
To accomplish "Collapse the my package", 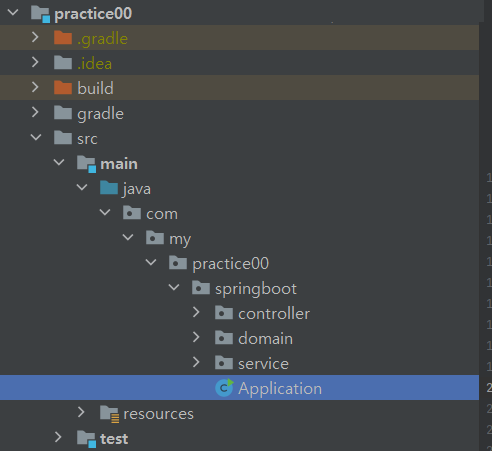I will tap(128, 237).
